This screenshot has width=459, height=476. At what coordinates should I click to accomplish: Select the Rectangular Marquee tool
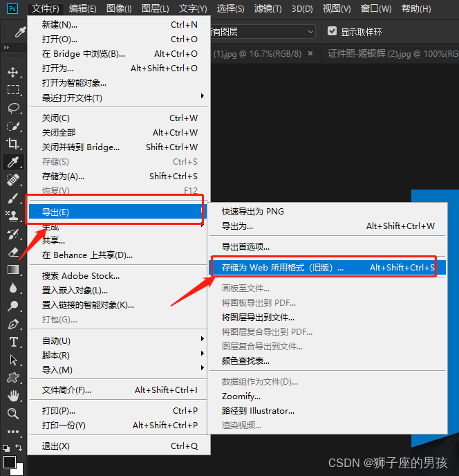pos(12,90)
